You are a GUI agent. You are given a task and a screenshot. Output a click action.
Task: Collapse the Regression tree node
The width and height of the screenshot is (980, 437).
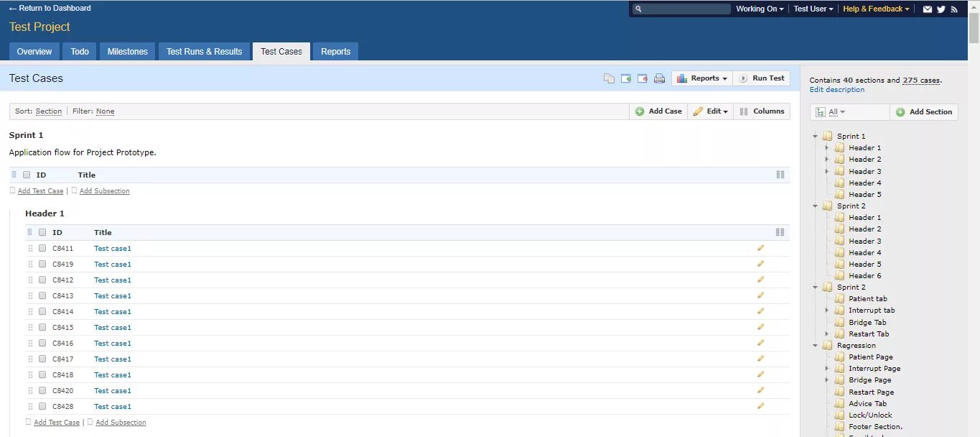816,345
